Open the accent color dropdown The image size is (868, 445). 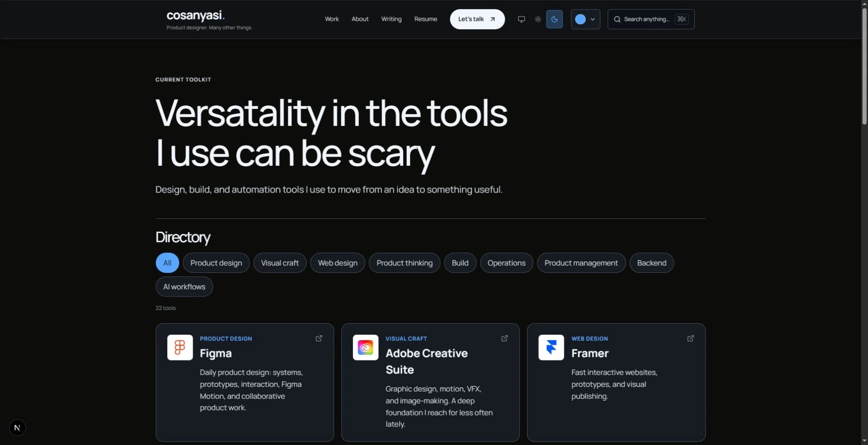pyautogui.click(x=585, y=19)
